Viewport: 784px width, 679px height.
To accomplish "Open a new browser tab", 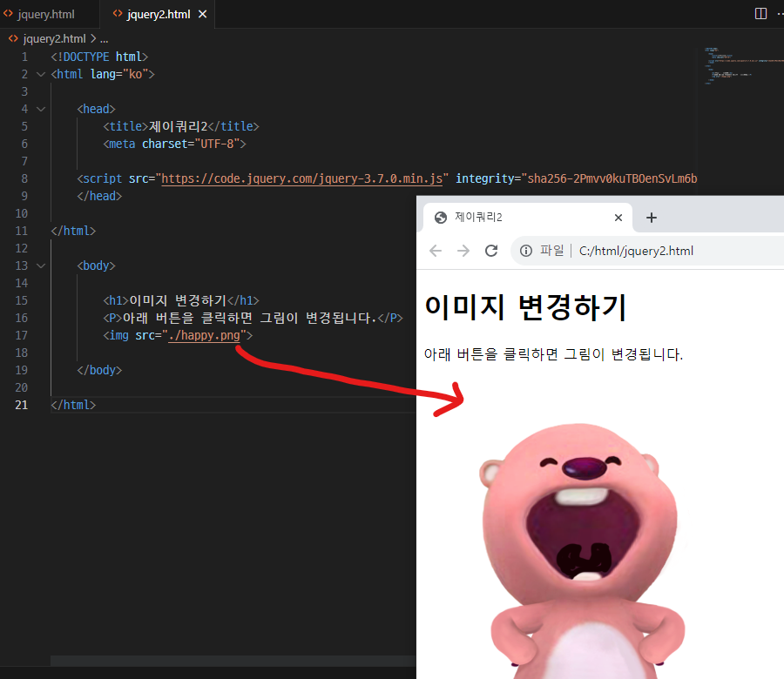I will tap(652, 218).
